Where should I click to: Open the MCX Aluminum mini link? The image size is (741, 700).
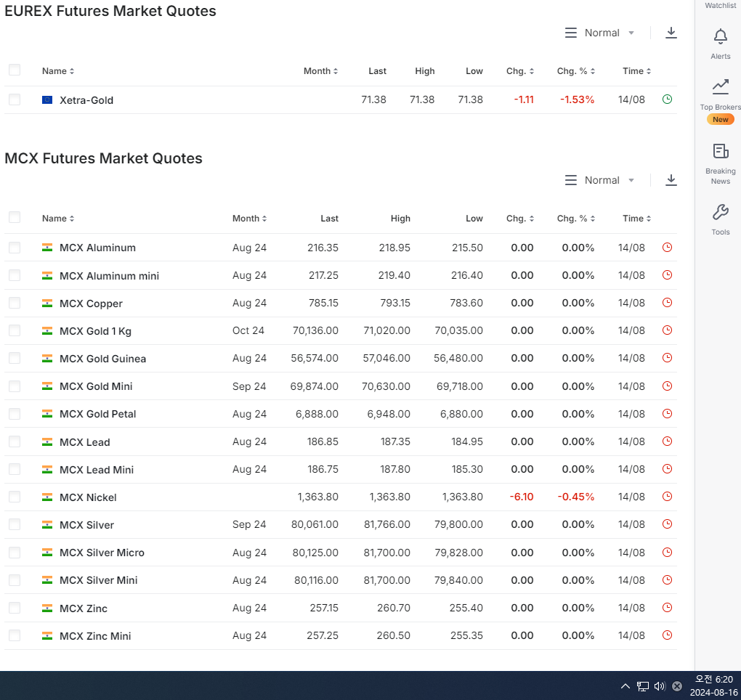coord(109,276)
